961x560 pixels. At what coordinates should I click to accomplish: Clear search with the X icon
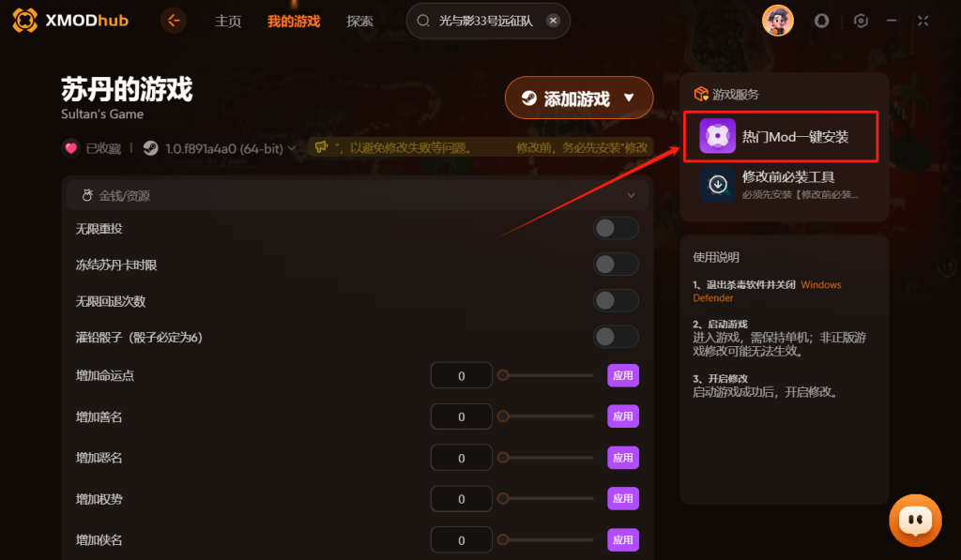[553, 21]
